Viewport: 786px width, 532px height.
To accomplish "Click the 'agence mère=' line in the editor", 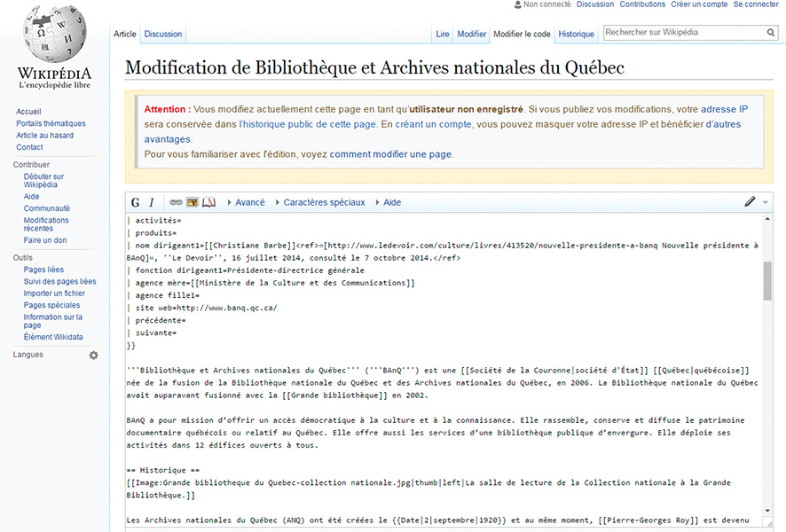I will (271, 283).
